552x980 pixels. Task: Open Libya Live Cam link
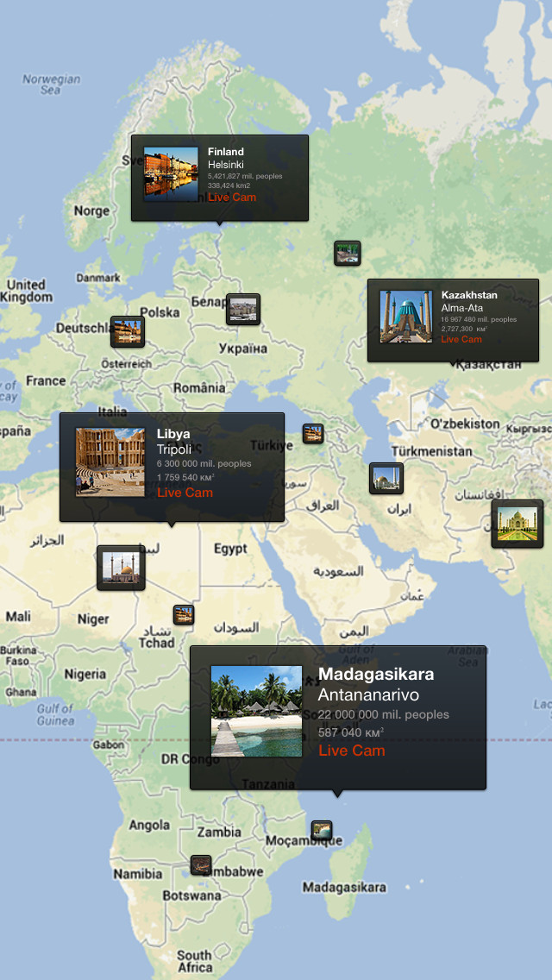[185, 492]
